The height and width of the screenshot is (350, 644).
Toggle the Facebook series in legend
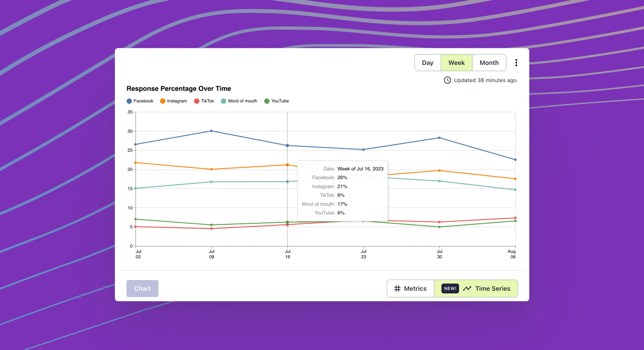point(140,101)
